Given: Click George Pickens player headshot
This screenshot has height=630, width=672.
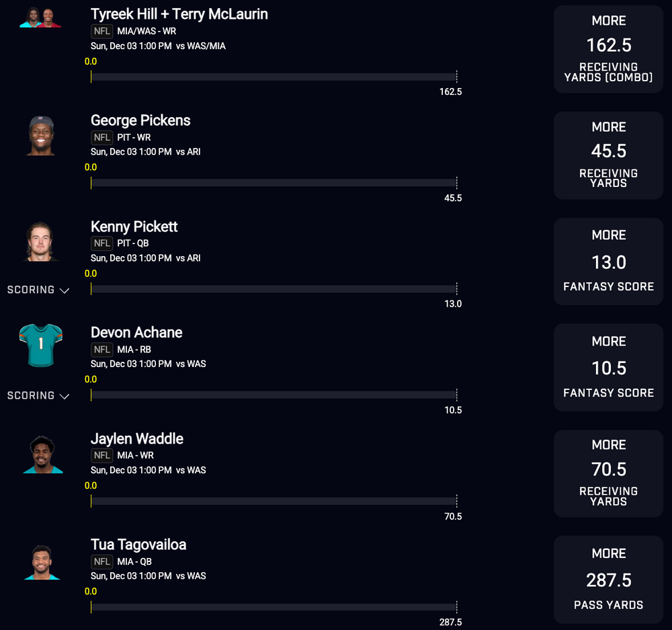Looking at the screenshot, I should [x=41, y=135].
